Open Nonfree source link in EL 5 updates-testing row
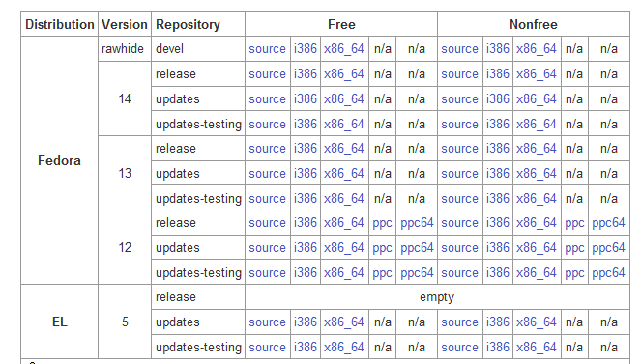The width and height of the screenshot is (641, 364). click(x=459, y=347)
